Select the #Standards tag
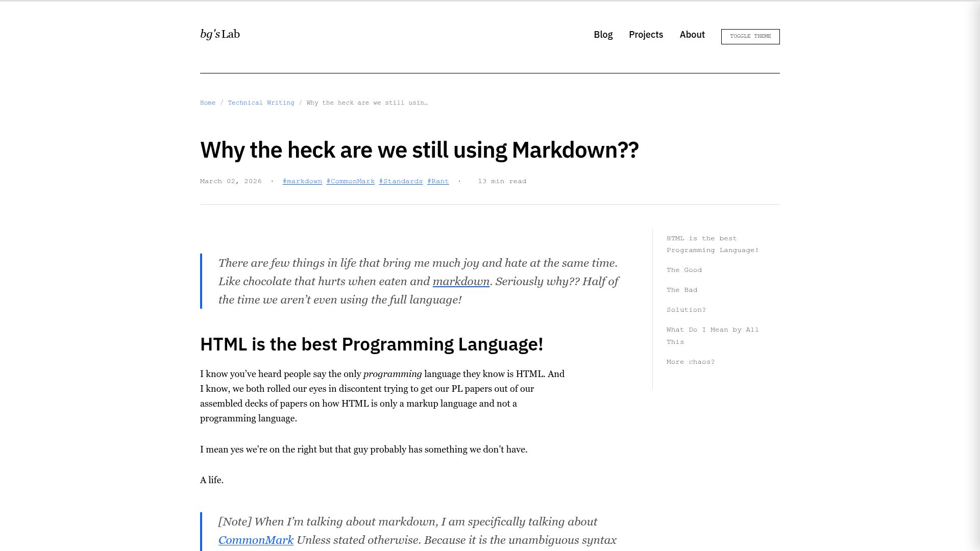Image resolution: width=980 pixels, height=551 pixels. coord(401,181)
